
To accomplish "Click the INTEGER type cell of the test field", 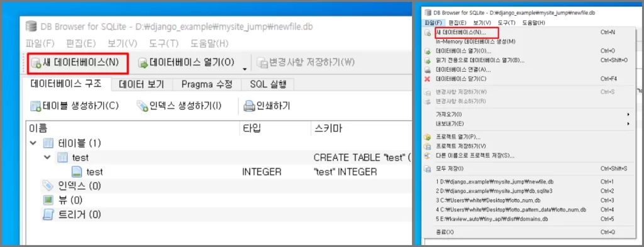I will 262,172.
